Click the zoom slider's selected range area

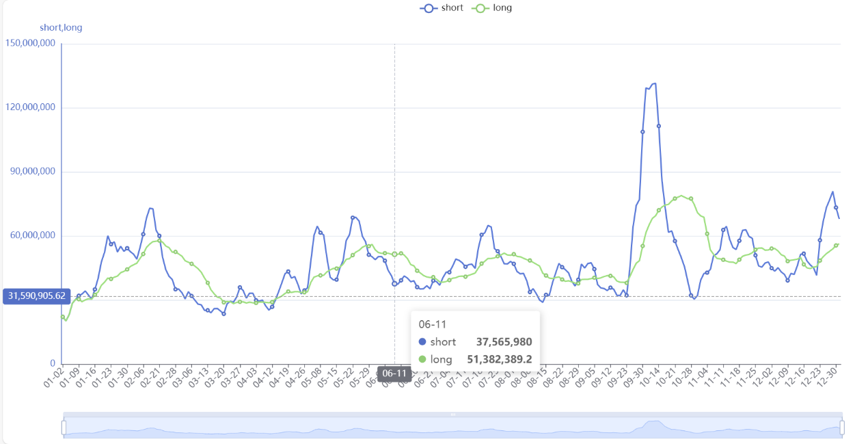point(452,428)
